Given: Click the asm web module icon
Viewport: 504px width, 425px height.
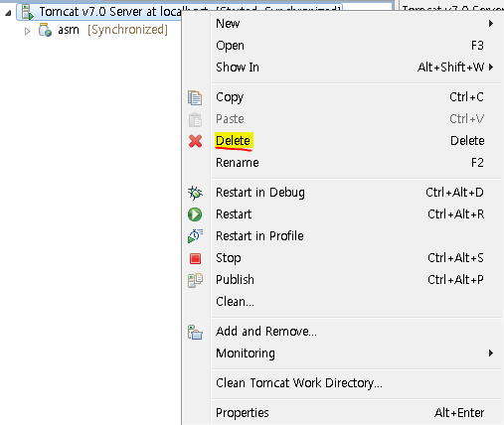Looking at the screenshot, I should click(45, 30).
